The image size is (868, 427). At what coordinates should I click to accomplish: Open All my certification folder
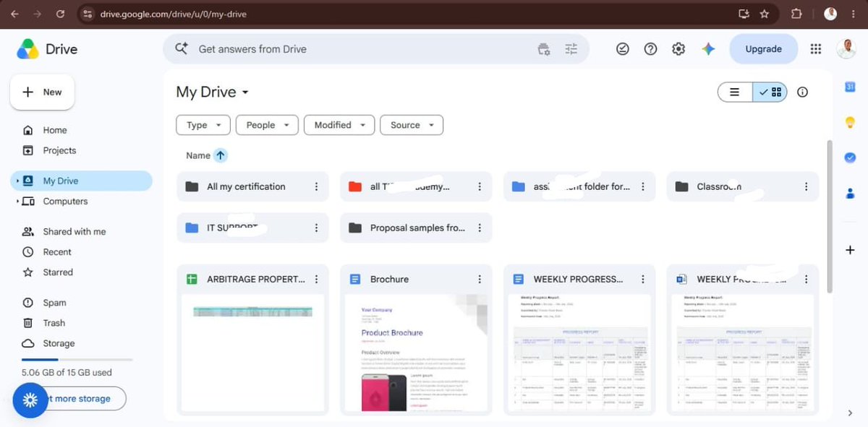coord(252,186)
